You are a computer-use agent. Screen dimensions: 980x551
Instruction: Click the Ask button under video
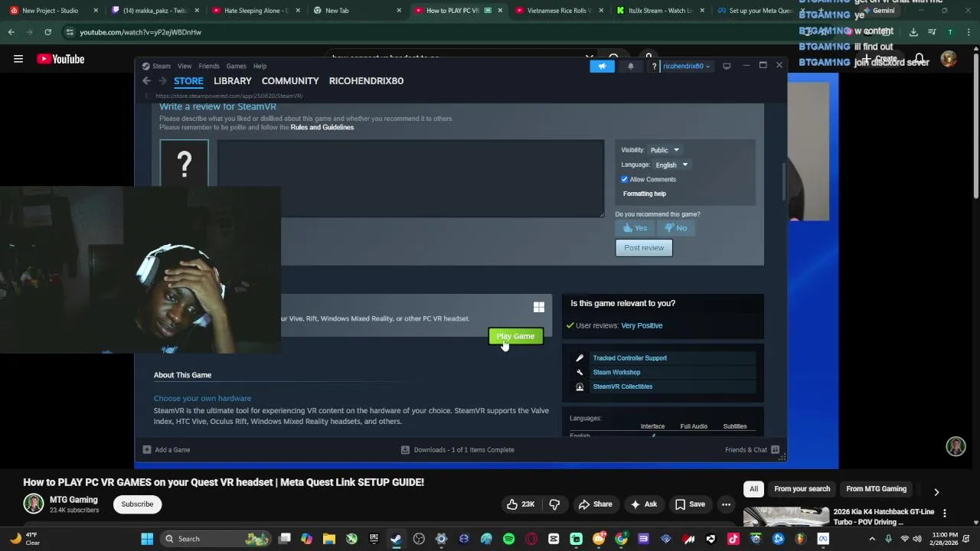pos(643,504)
